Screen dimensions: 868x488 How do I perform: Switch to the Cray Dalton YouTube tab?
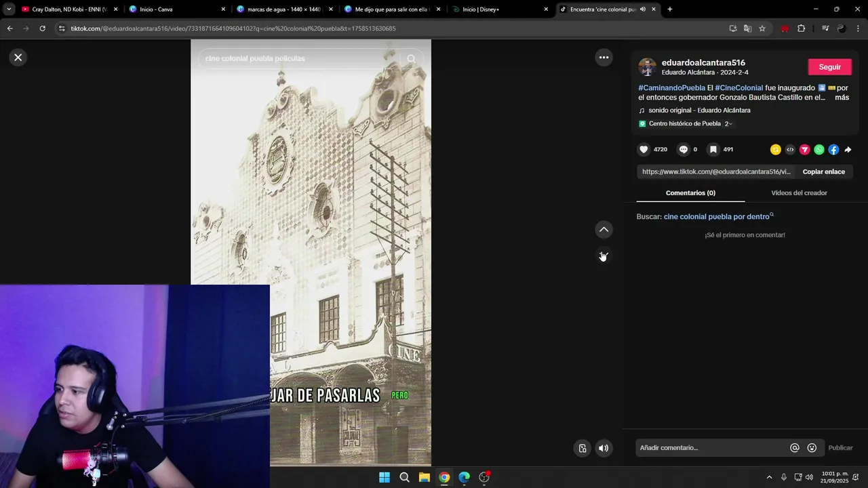click(x=68, y=9)
